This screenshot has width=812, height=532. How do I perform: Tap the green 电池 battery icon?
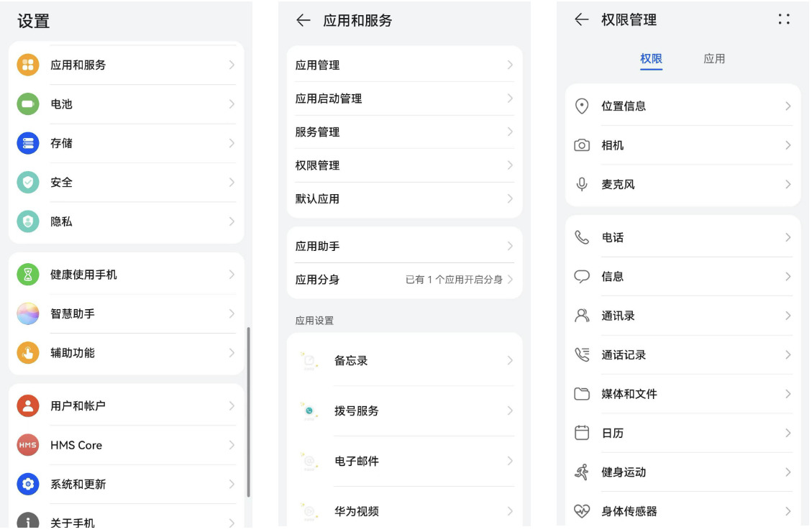[28, 104]
